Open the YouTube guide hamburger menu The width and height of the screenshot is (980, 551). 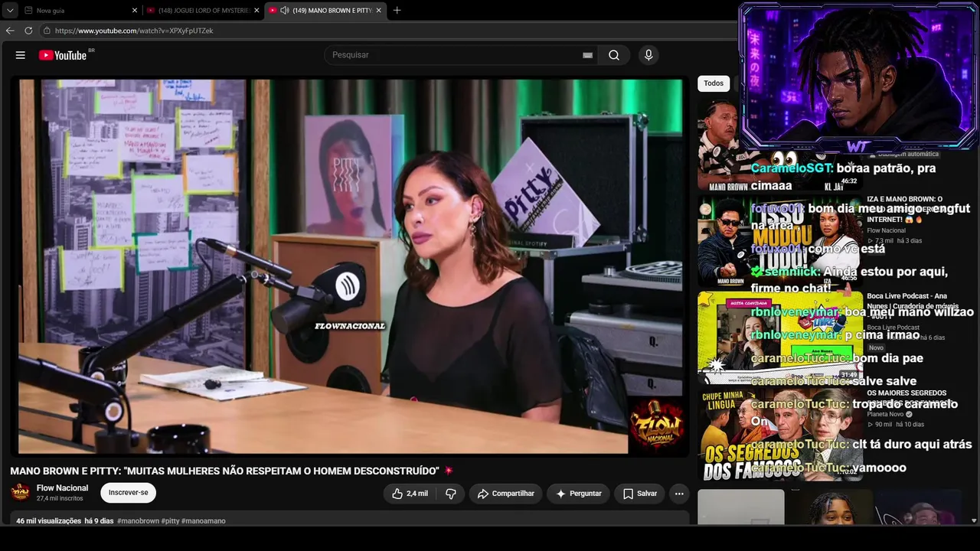point(21,55)
